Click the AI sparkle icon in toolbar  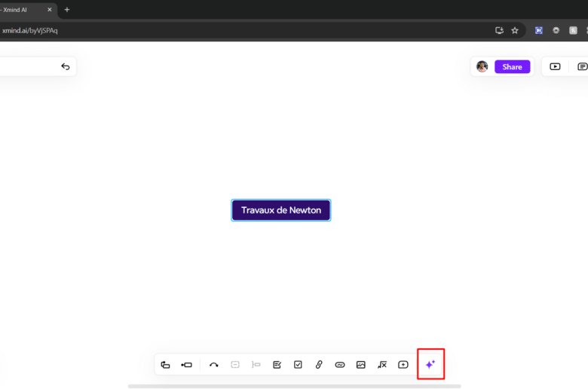tap(430, 364)
